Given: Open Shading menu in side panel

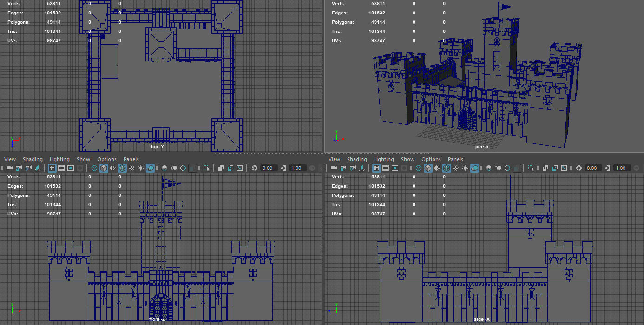Looking at the screenshot, I should (x=357, y=159).
